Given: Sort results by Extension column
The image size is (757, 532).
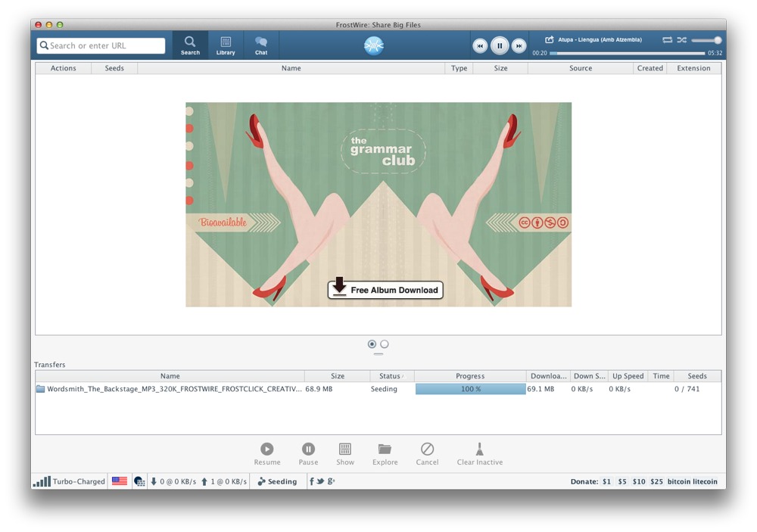Looking at the screenshot, I should point(693,68).
